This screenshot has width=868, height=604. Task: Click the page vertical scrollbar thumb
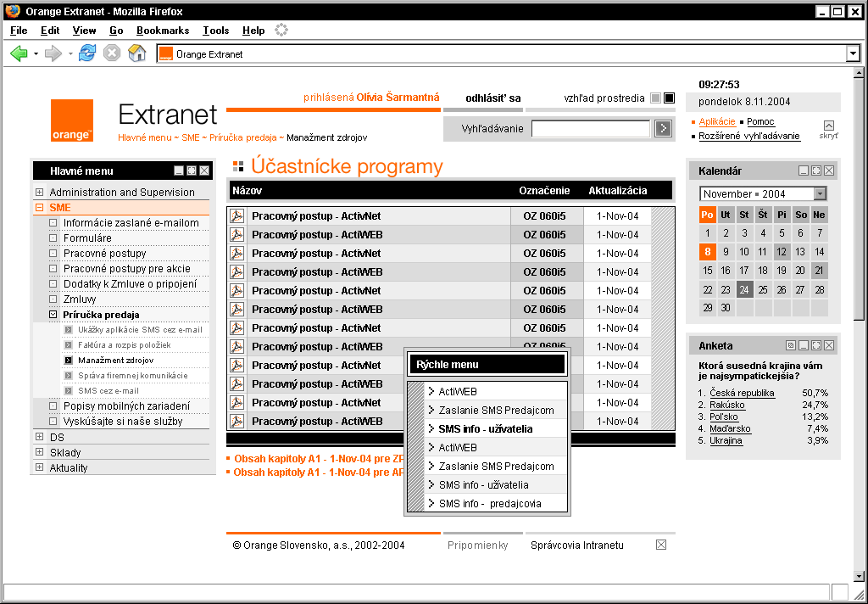859,199
